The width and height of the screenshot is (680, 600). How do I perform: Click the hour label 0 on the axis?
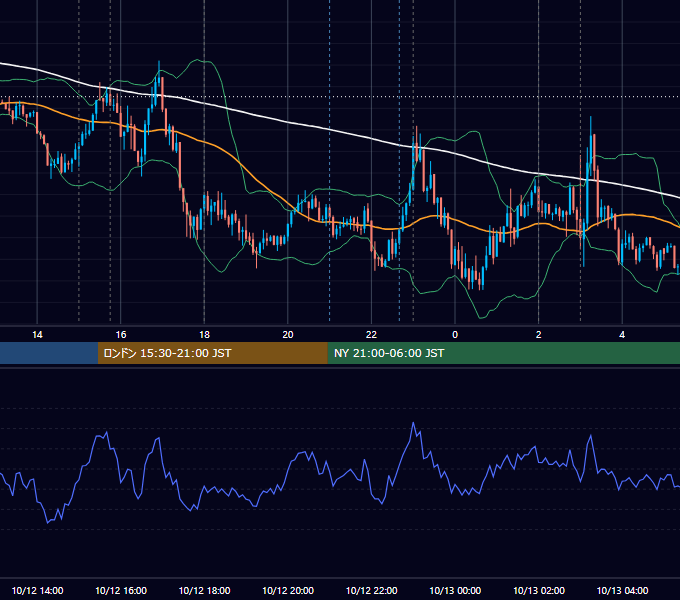[x=455, y=335]
